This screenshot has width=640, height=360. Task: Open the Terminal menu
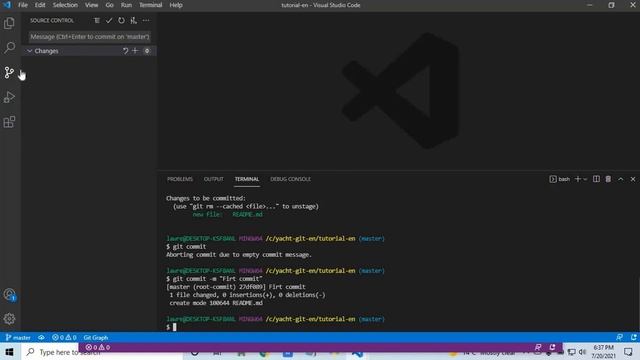coord(151,5)
